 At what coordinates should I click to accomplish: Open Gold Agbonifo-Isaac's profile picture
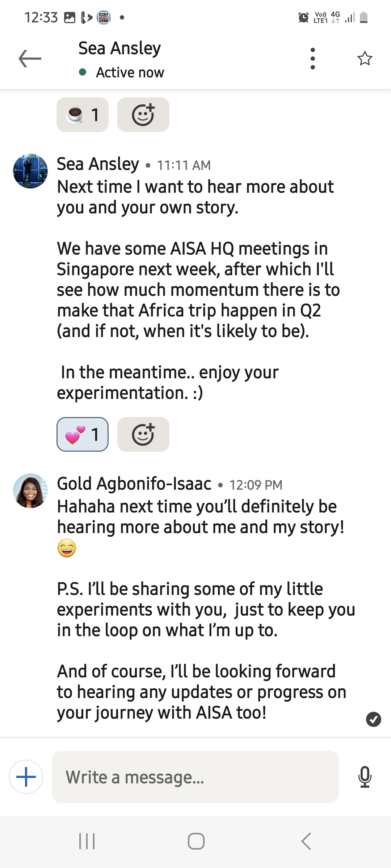tap(30, 491)
